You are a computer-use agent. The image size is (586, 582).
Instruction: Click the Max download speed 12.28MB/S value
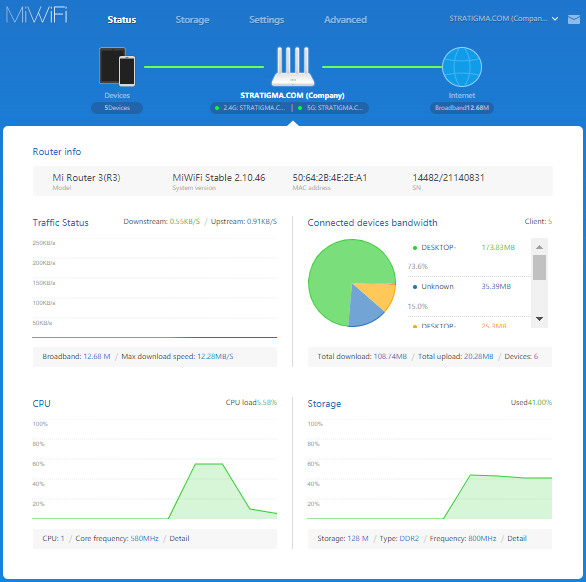(215, 356)
